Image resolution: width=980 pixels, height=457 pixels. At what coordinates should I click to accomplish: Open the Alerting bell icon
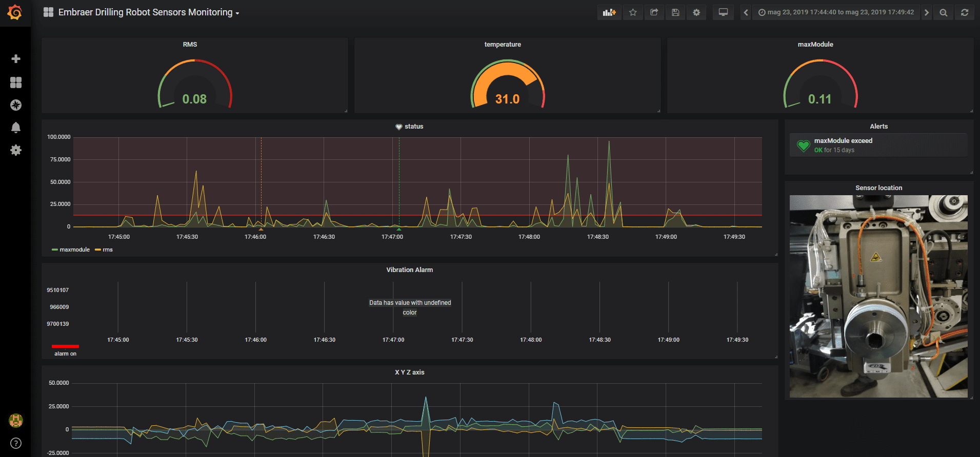(16, 128)
